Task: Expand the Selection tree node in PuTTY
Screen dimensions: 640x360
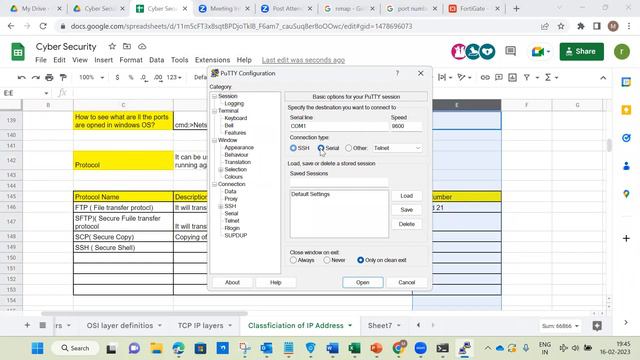Action: point(220,170)
